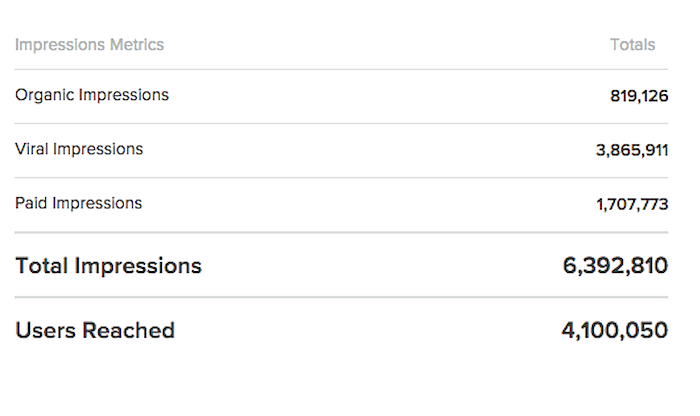Click the divider below the Organic Impressions row

point(342,124)
